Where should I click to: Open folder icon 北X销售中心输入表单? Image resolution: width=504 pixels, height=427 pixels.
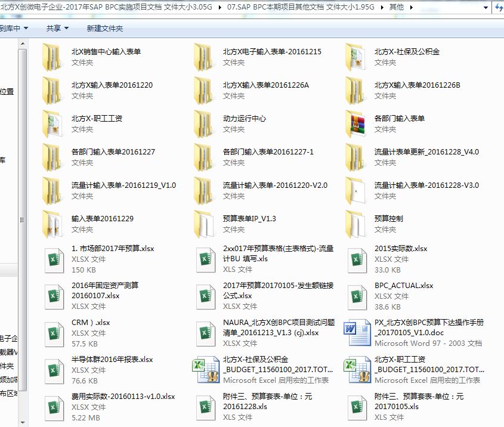click(52, 57)
